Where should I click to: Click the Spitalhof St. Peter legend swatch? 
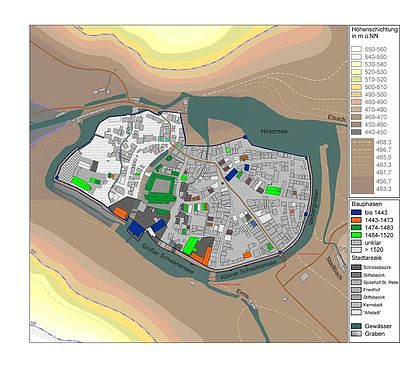coord(357,282)
